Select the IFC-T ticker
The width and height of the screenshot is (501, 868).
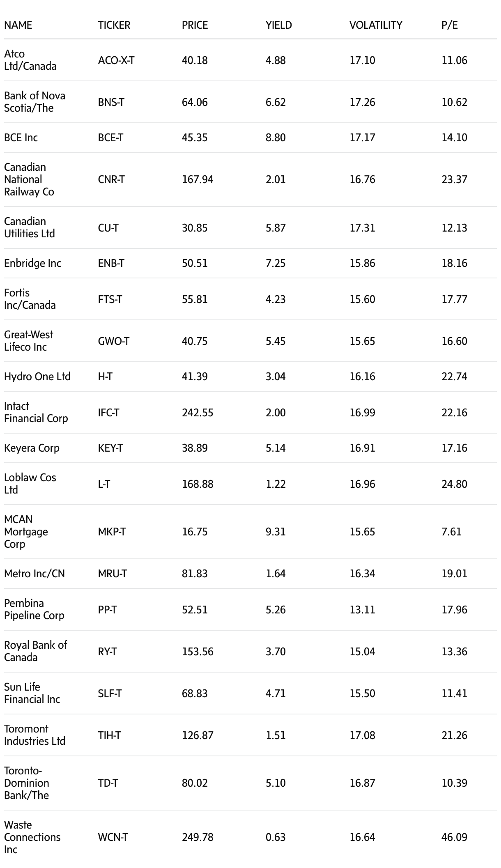tap(108, 413)
